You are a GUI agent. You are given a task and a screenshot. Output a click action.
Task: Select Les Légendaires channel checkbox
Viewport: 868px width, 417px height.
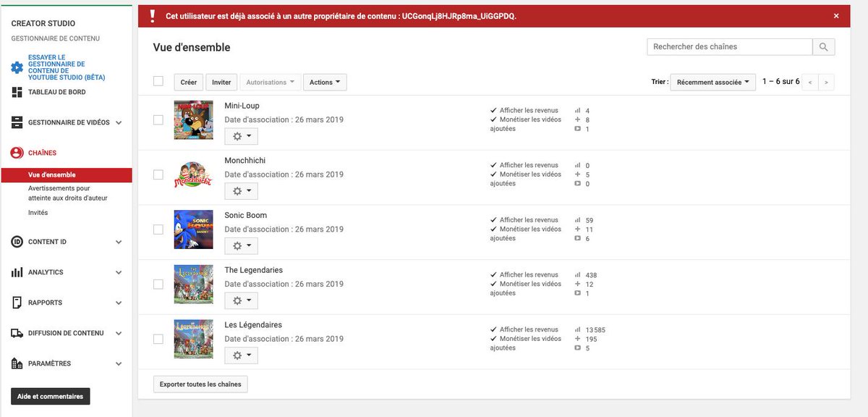tap(158, 339)
